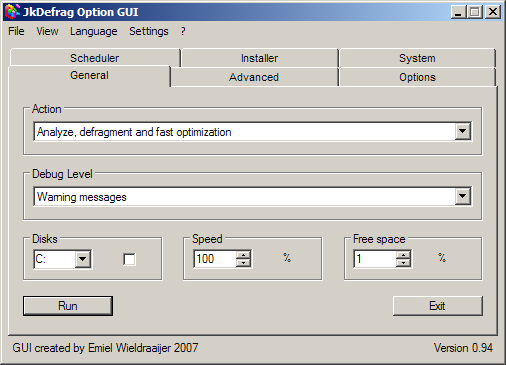The image size is (506, 365).
Task: Click the Exit button
Action: [438, 306]
